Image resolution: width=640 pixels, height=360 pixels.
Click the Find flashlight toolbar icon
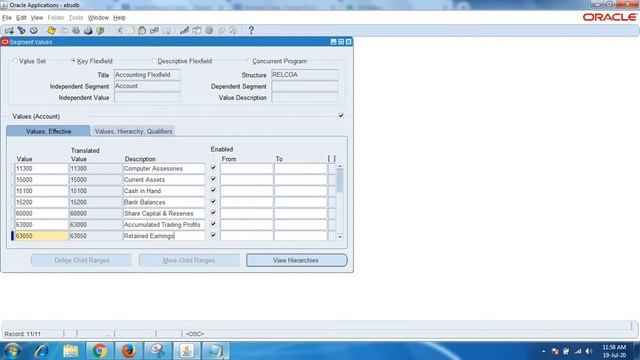pos(21,31)
